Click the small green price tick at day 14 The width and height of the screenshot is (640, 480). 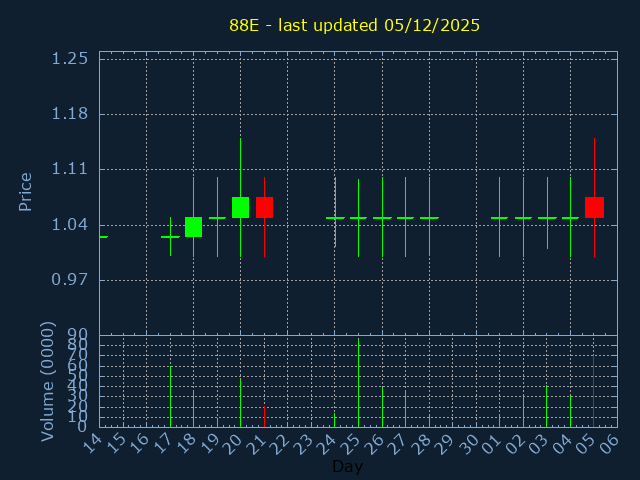[104, 237]
